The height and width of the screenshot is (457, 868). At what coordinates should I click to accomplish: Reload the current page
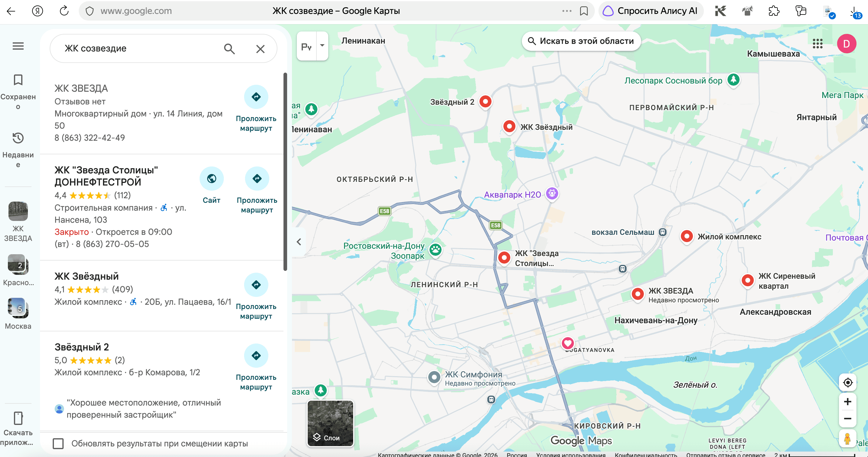[x=64, y=11]
